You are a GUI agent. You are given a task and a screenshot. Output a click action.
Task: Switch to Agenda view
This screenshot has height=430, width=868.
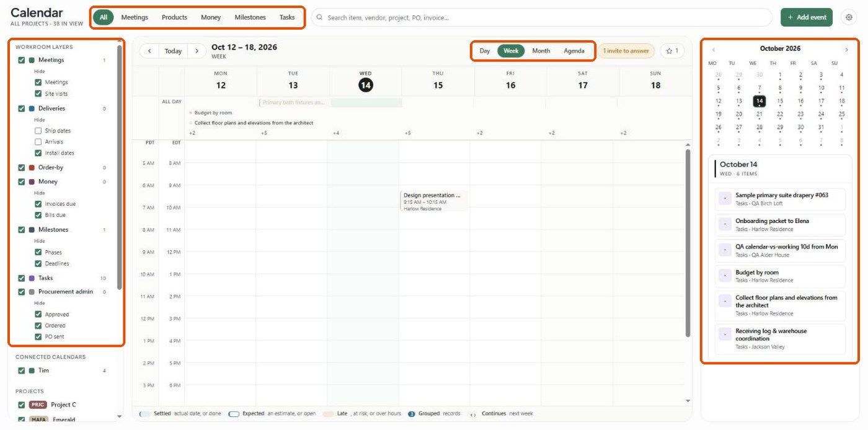574,51
